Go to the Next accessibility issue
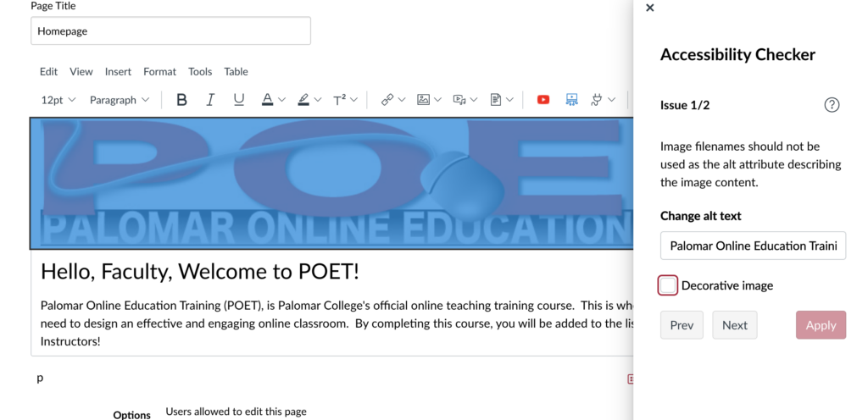The height and width of the screenshot is (420, 868). 735,325
